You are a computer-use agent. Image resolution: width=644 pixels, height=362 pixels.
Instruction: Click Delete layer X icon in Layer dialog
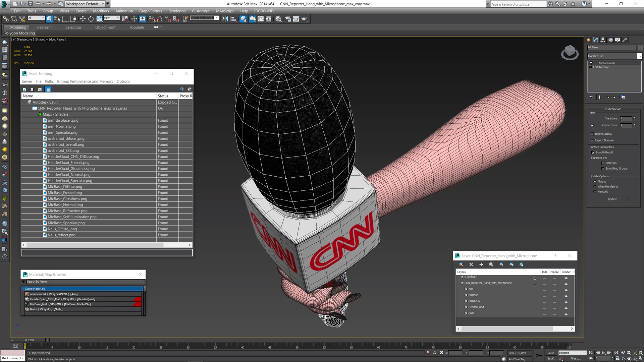(x=471, y=264)
